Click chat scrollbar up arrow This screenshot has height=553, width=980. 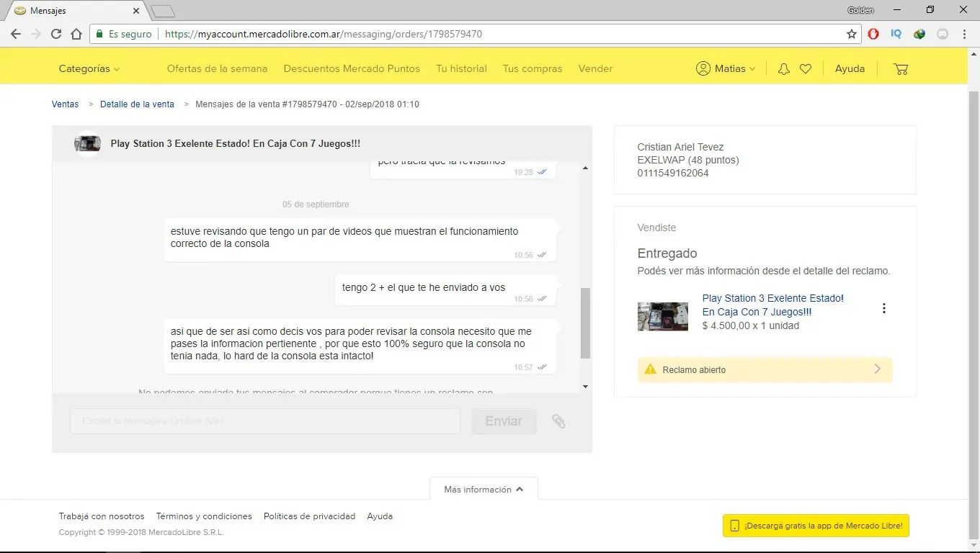point(585,168)
